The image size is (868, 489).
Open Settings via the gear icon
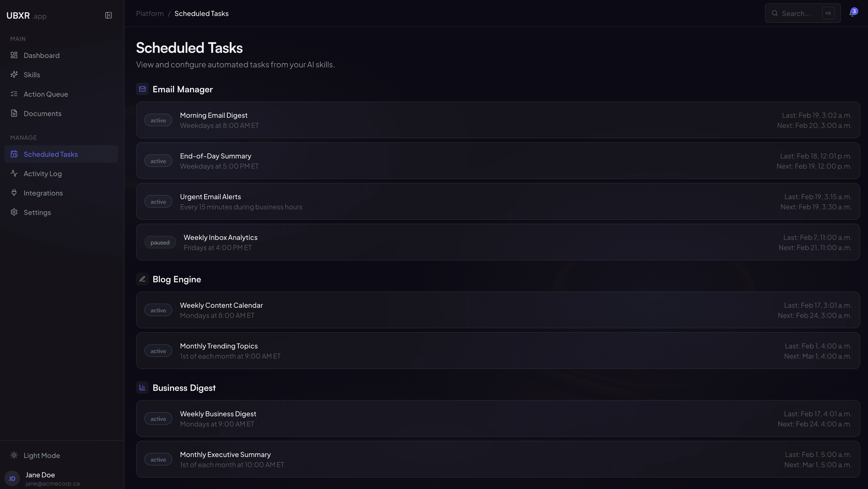[14, 212]
